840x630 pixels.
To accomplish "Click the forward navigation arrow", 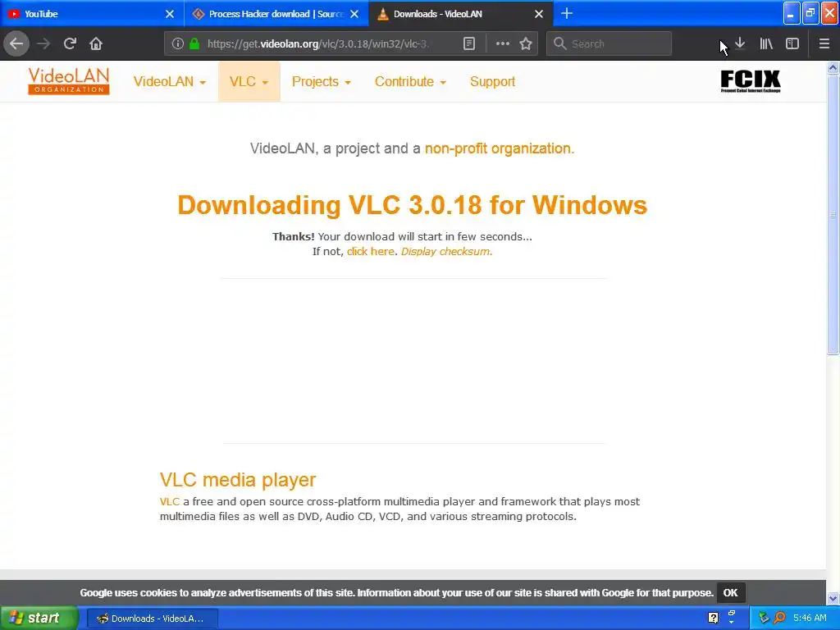I will (43, 43).
